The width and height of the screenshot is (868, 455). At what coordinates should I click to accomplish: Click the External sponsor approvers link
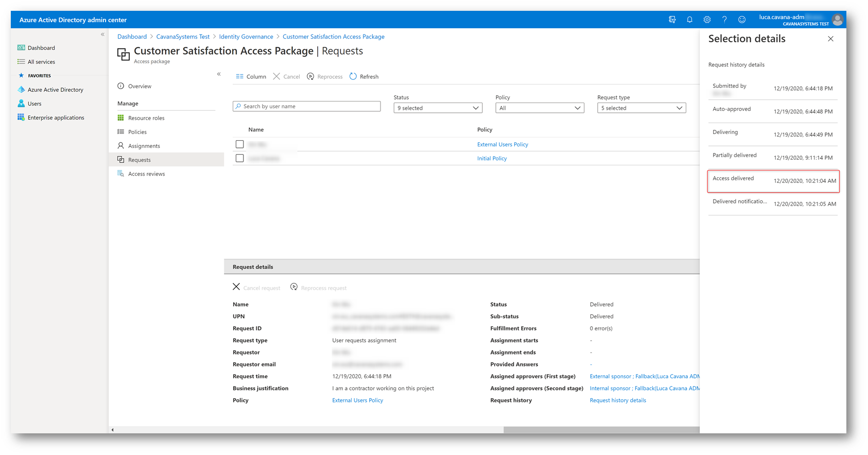point(645,376)
